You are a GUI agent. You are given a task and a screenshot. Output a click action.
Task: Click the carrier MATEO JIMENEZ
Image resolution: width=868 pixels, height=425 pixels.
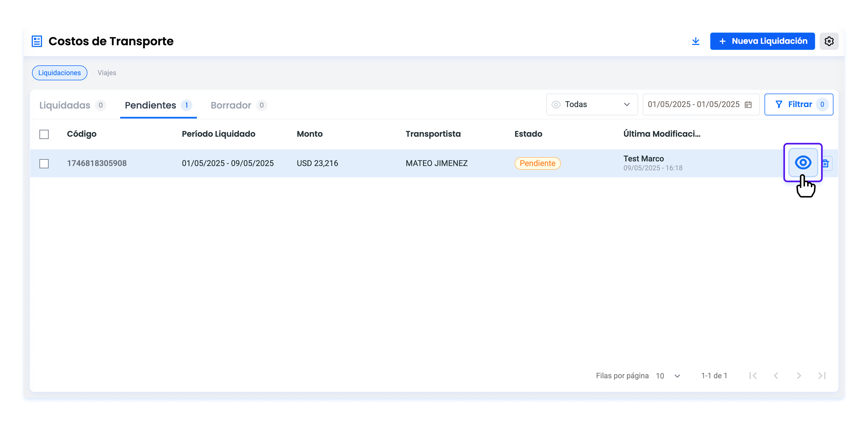436,163
